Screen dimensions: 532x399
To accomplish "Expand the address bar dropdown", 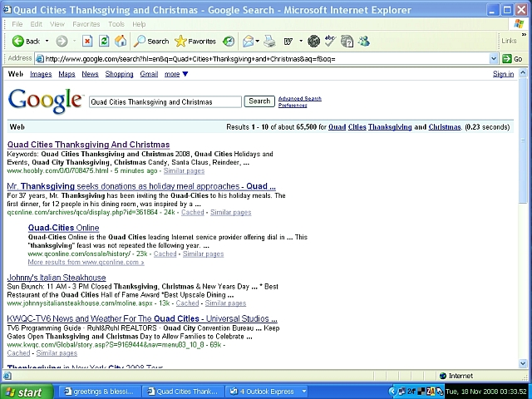I will coord(494,59).
